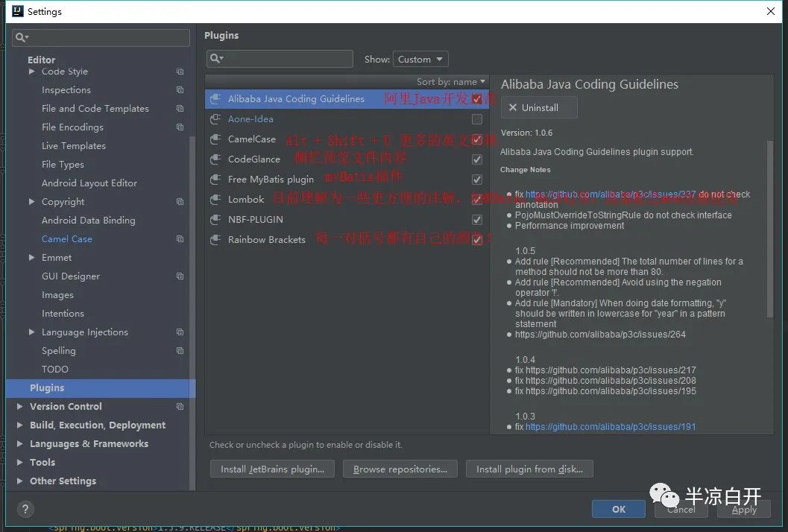The width and height of the screenshot is (788, 532).
Task: Click the IntelliJ logo in the title bar
Action: (x=17, y=11)
